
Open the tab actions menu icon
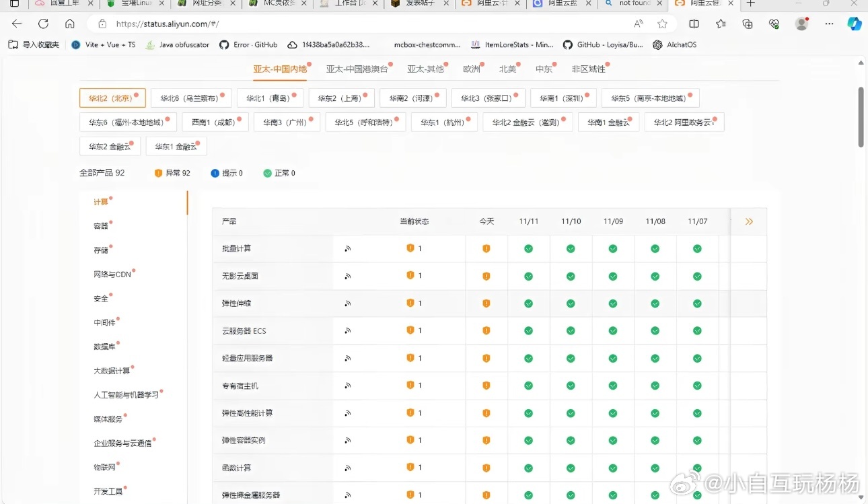click(x=15, y=3)
